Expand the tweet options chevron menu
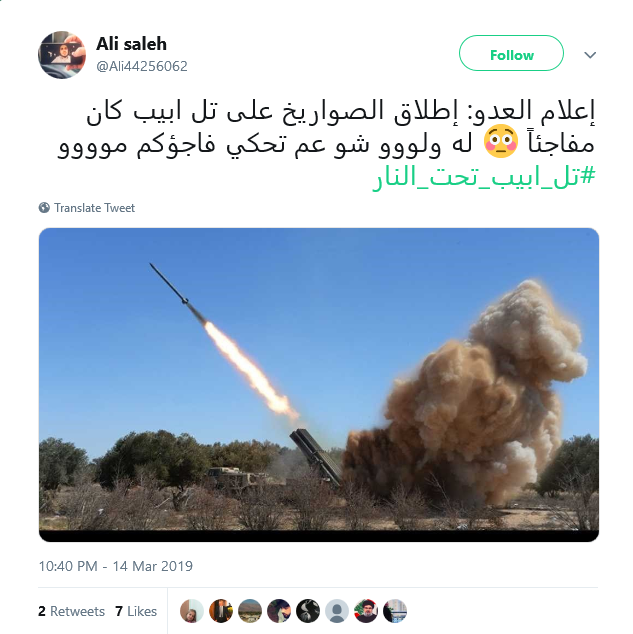Image resolution: width=633 pixels, height=634 pixels. [590, 55]
